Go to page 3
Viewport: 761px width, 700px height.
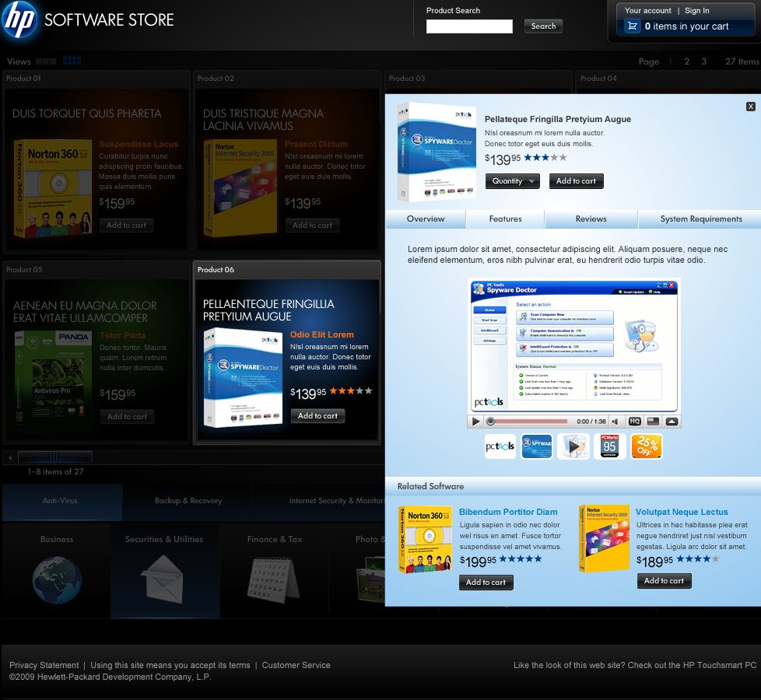point(703,61)
